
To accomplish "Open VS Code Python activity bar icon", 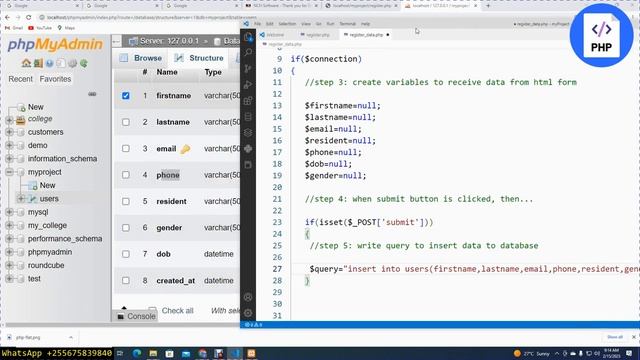I will (248, 149).
